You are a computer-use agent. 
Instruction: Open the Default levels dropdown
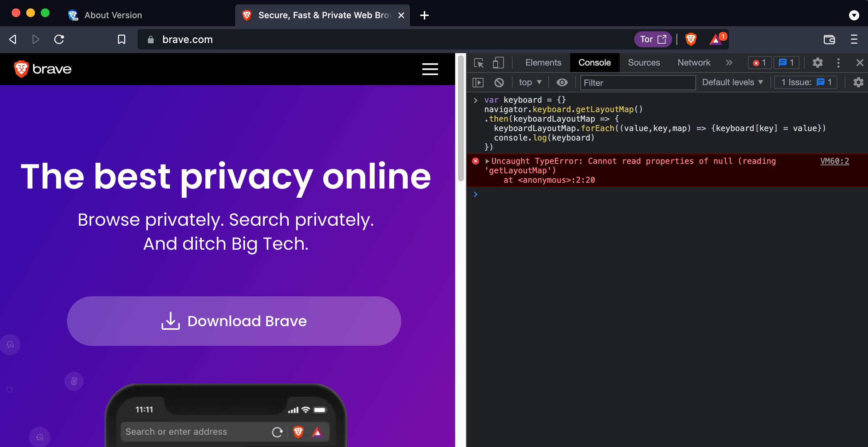tap(733, 82)
